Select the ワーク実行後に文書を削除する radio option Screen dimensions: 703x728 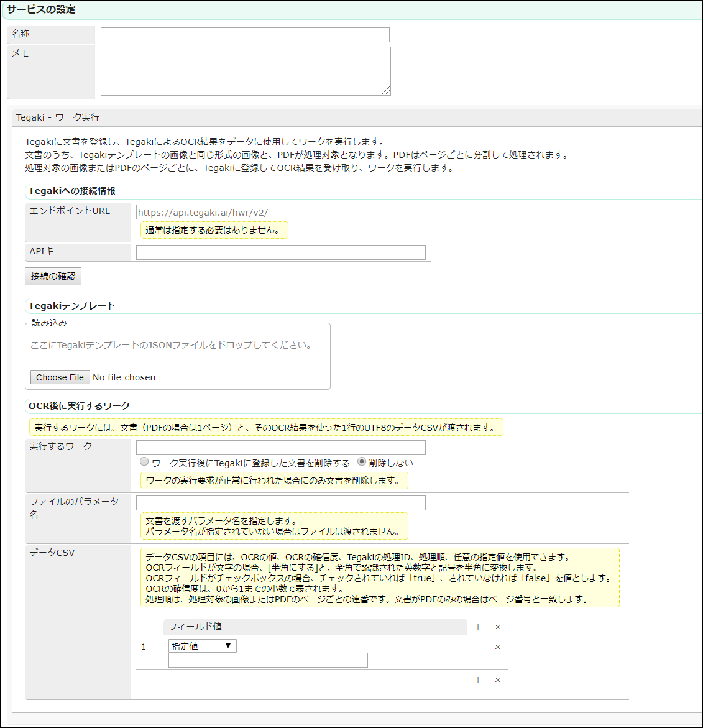point(144,462)
